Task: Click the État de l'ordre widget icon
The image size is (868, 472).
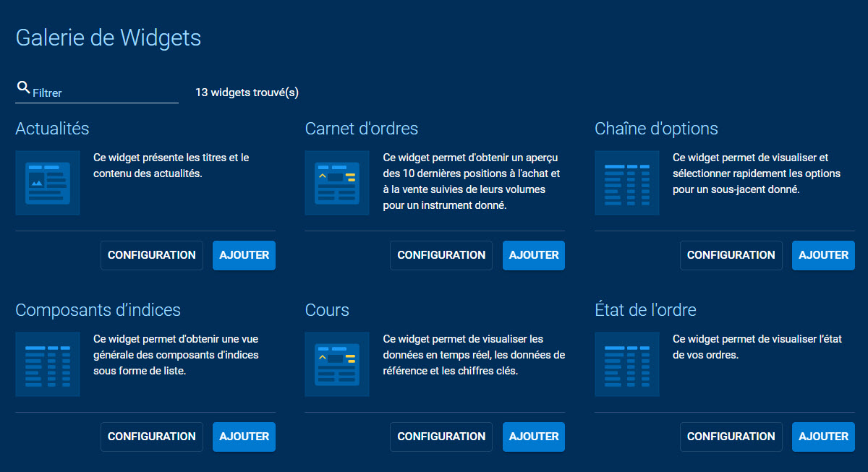Action: [626, 364]
